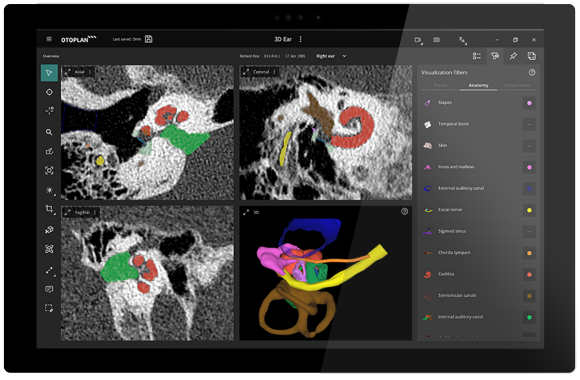This screenshot has height=380, width=580.
Task: Select the length measurement tool
Action: click(x=49, y=270)
